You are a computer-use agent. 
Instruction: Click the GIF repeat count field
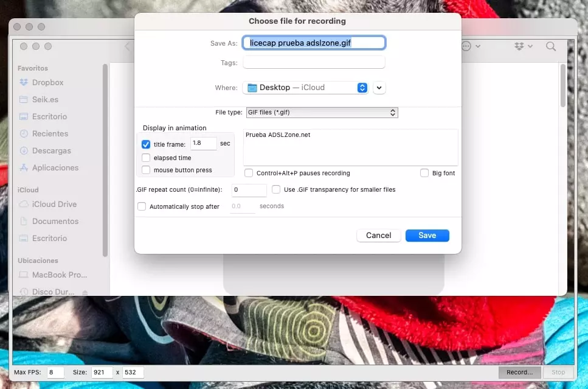point(249,190)
